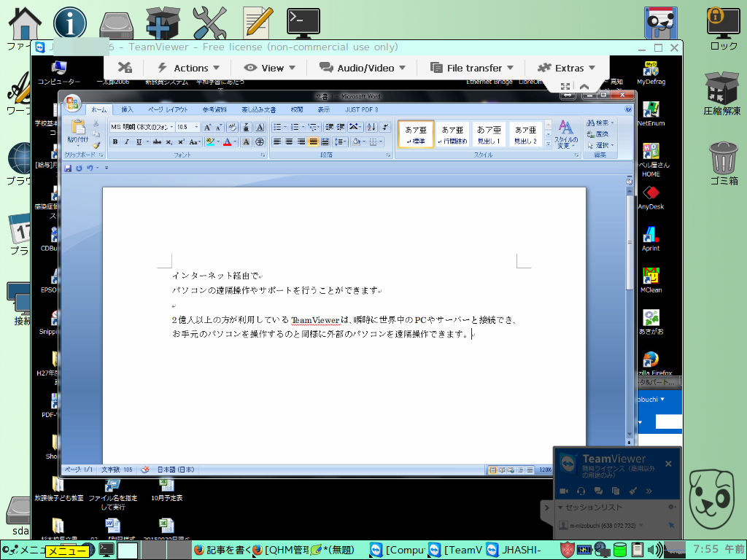This screenshot has height=560, width=747.
Task: Set paragraph alignment to center
Action: [x=289, y=142]
